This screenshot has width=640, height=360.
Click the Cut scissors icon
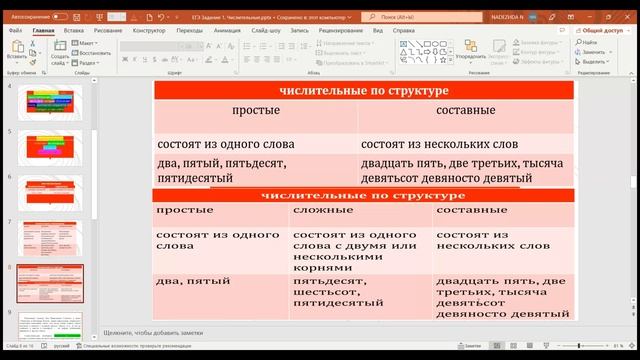33,43
